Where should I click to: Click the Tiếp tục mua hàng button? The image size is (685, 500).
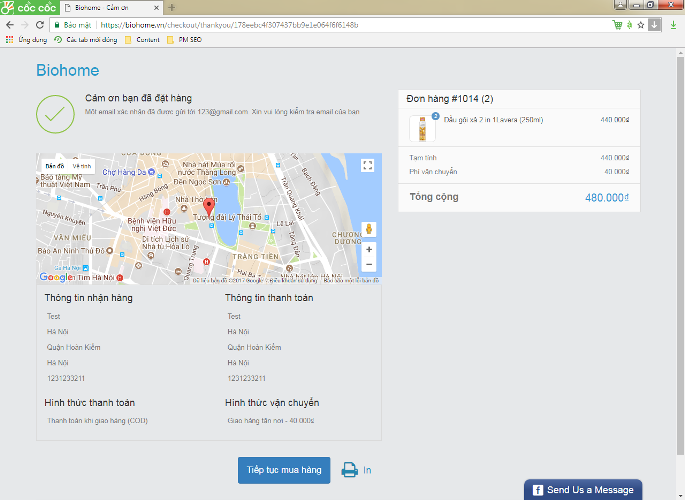pos(283,470)
